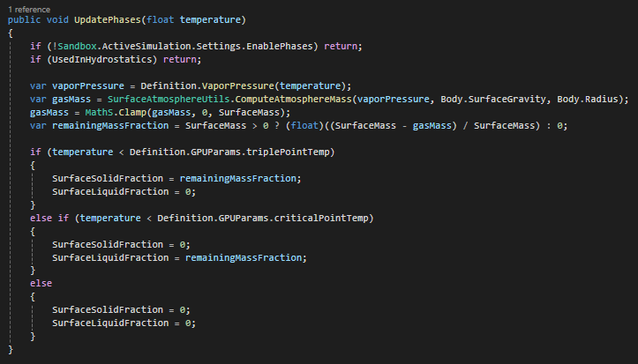Viewport: 638px width, 364px height.
Task: Click the MathS class reference
Action: click(x=99, y=112)
